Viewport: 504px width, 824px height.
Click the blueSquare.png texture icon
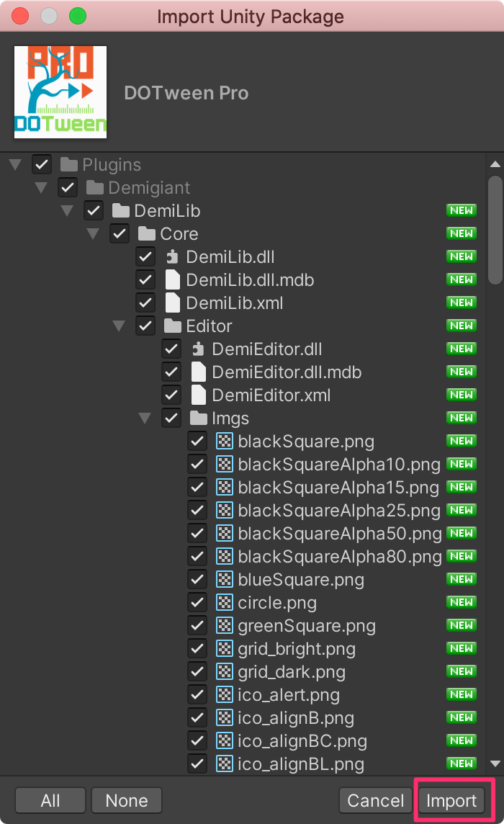pyautogui.click(x=225, y=580)
